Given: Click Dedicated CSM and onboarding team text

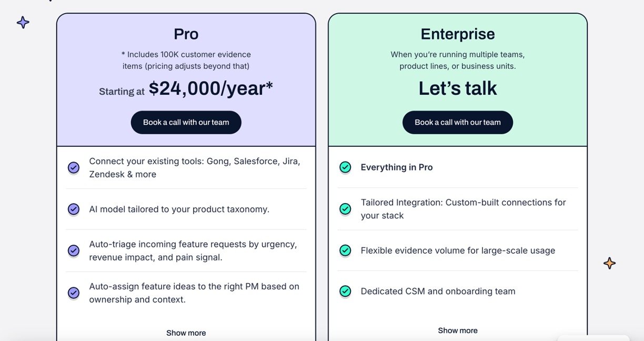Looking at the screenshot, I should point(438,291).
